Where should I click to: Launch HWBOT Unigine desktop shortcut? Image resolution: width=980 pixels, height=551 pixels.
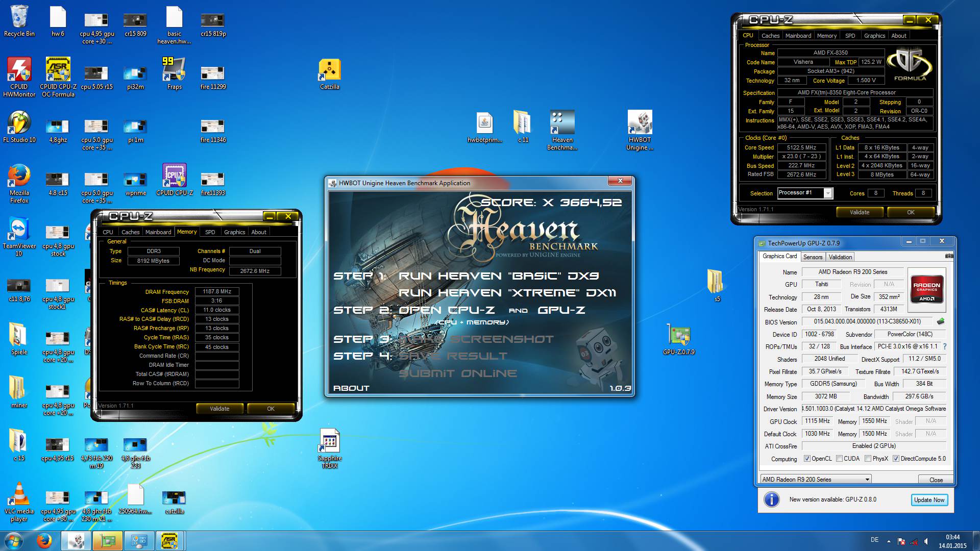[x=640, y=131]
